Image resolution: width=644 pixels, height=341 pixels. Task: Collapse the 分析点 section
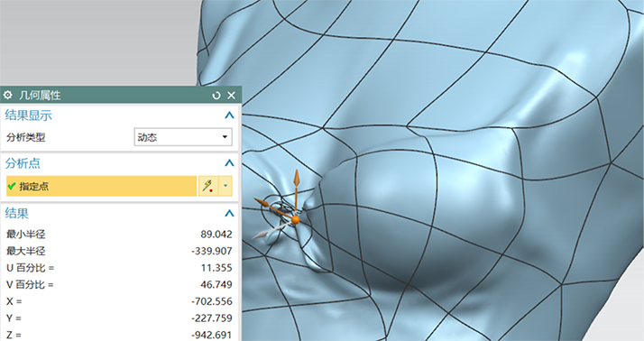point(229,163)
